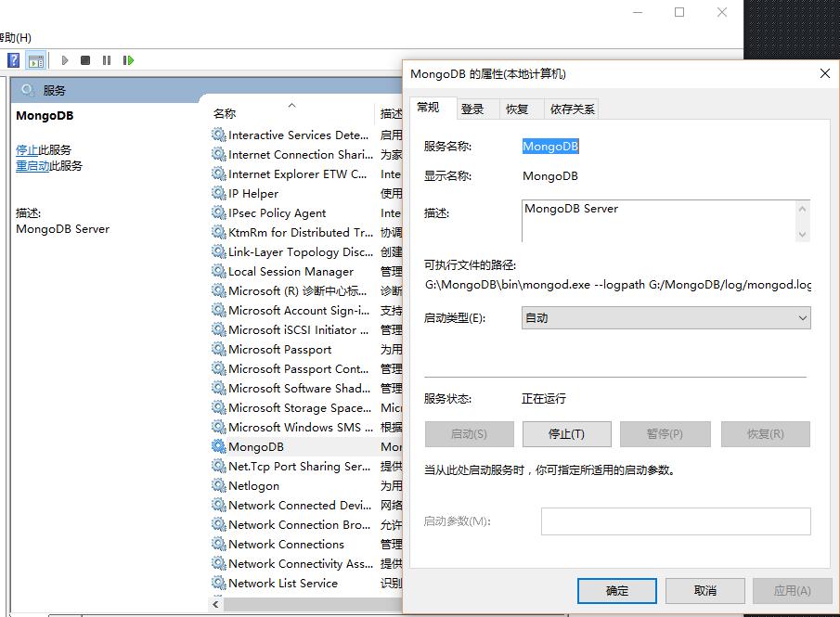840x617 pixels.
Task: Click gear icon beside Microsoft Passport service
Action: point(218,349)
